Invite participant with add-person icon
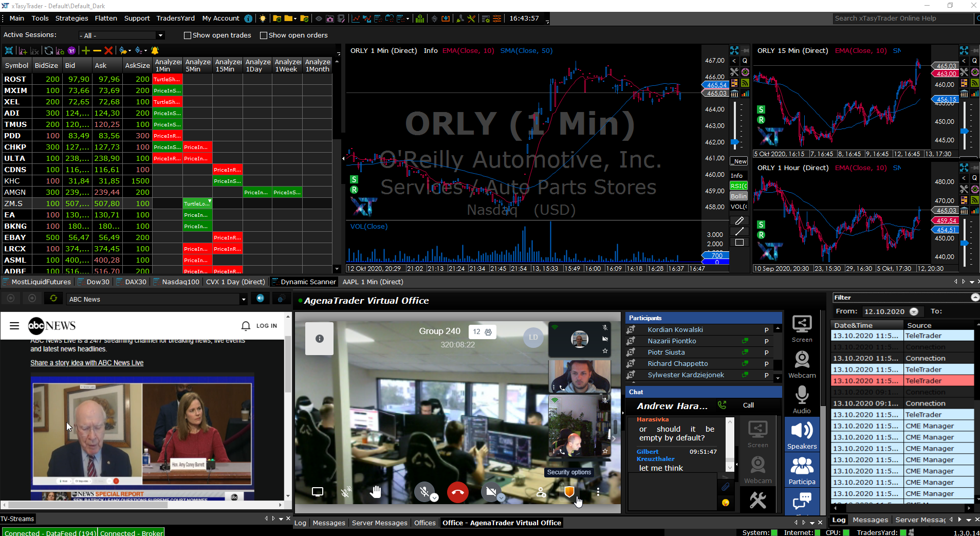Screen dimensions: 980x536 pos(541,492)
